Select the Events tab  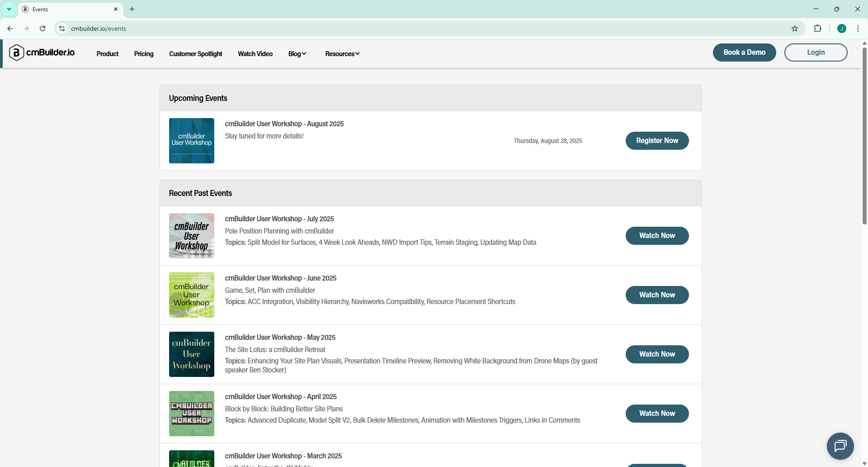[x=70, y=9]
